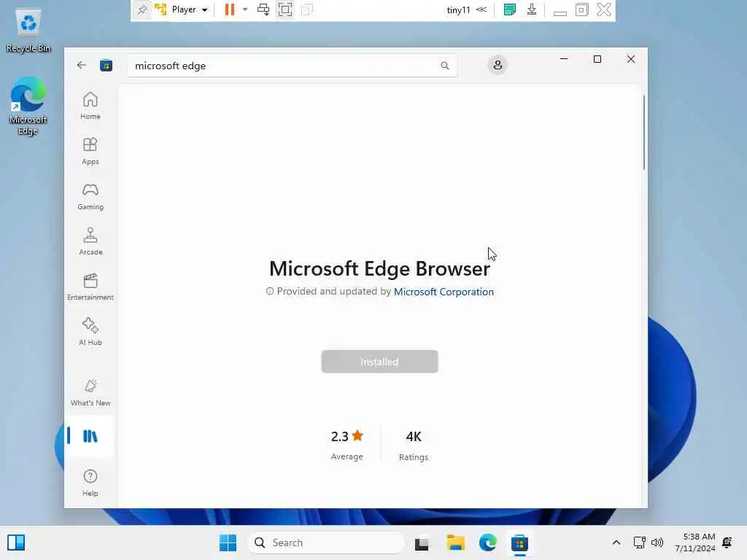Open What's New in the sidebar
The image size is (747, 560).
(x=90, y=393)
